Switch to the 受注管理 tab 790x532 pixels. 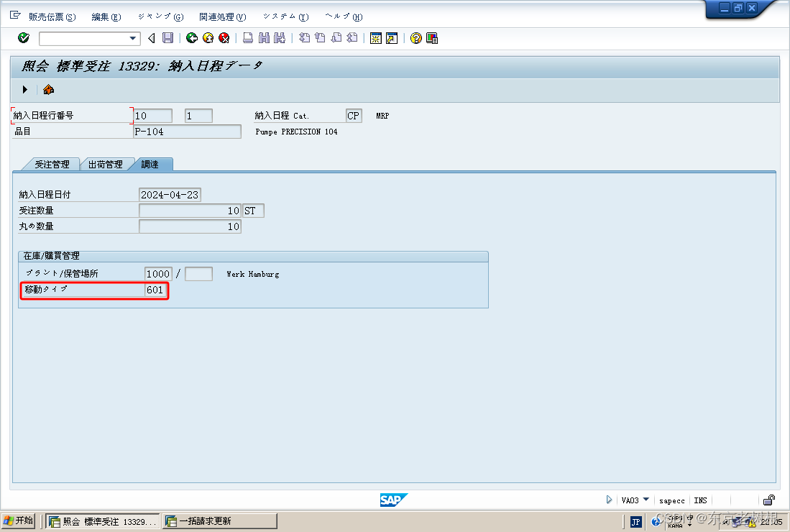(x=52, y=165)
